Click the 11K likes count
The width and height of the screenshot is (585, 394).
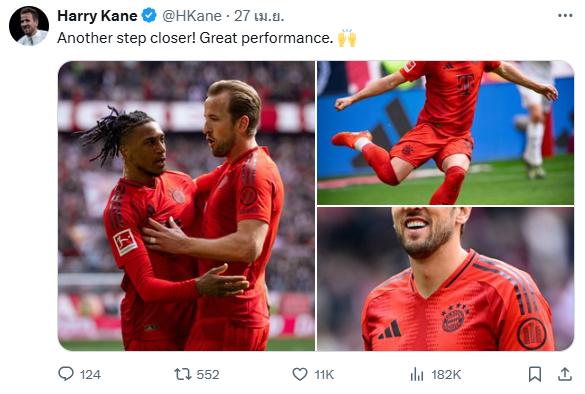pyautogui.click(x=324, y=374)
